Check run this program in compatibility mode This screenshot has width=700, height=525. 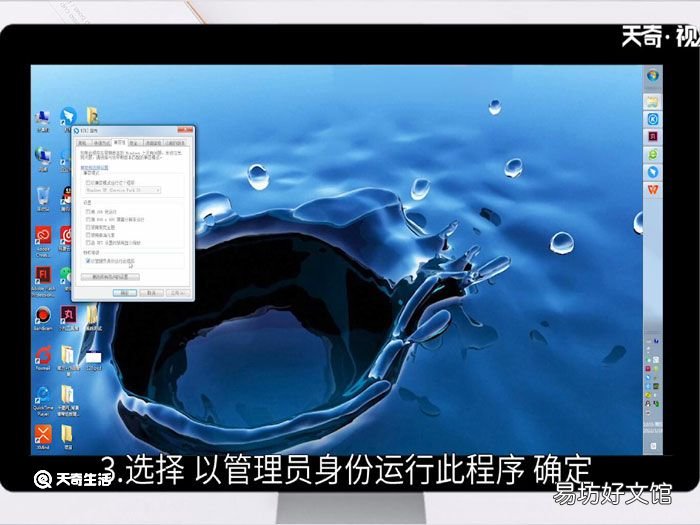88,183
